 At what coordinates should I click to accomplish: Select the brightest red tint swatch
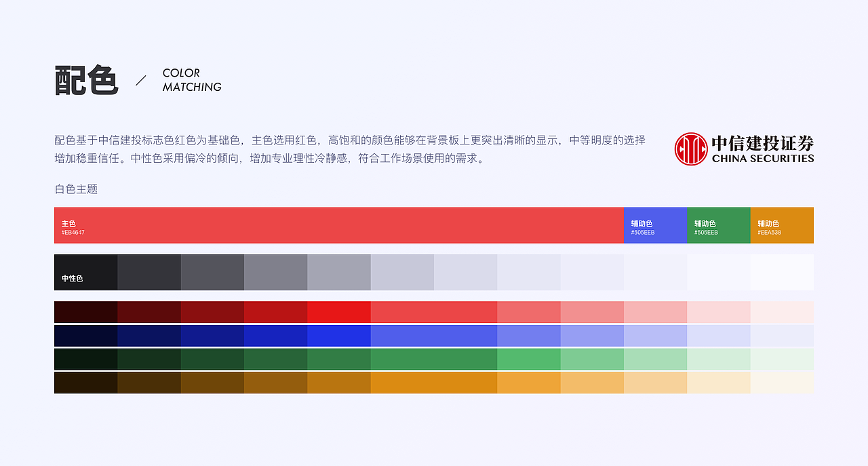tap(339, 312)
